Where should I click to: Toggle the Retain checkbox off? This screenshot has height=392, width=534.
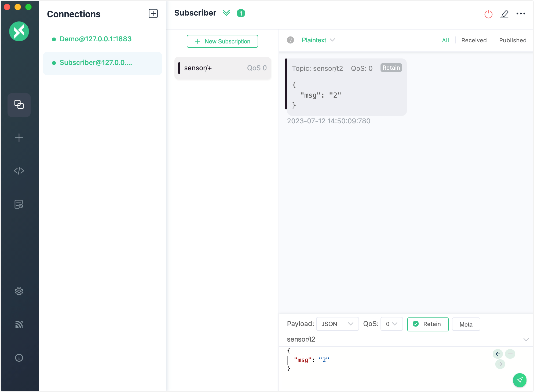tap(427, 324)
